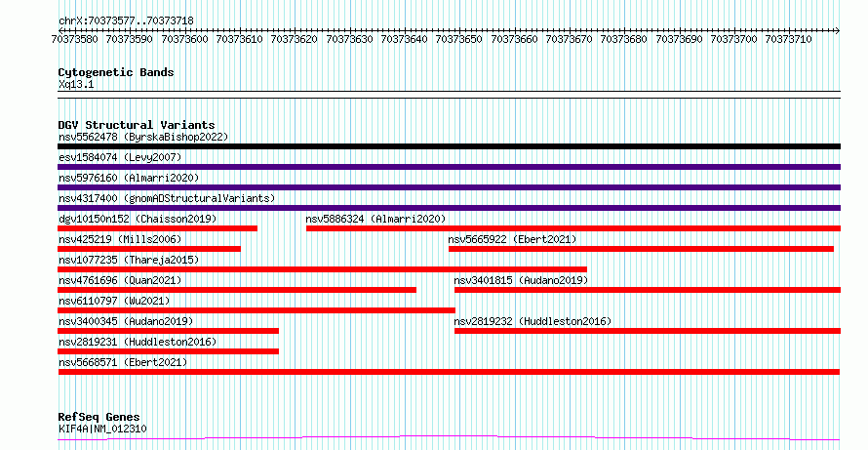Click the 70373600 ruler tick label
This screenshot has height=450, width=868.
(x=184, y=40)
